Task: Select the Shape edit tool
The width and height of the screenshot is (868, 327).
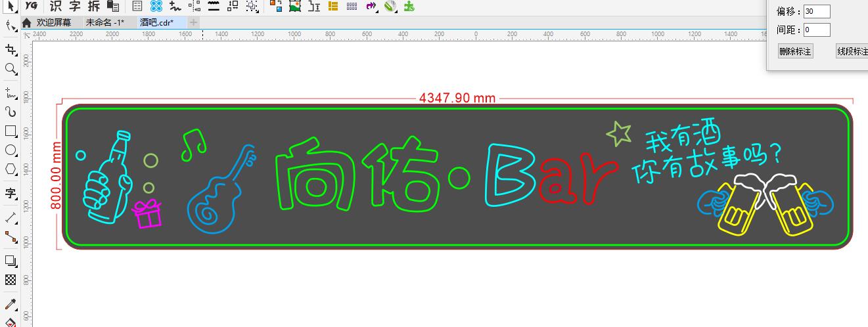Action: (x=11, y=26)
